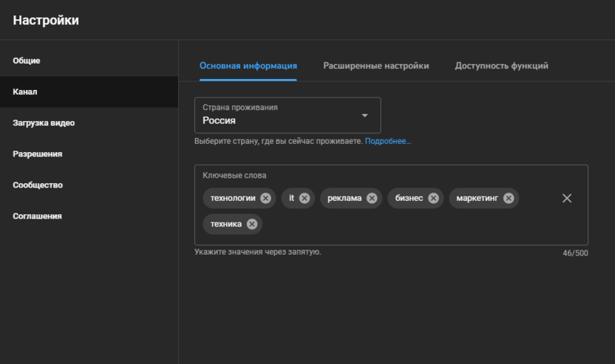Click the country dropdown arrow
The height and width of the screenshot is (364, 615).
364,115
